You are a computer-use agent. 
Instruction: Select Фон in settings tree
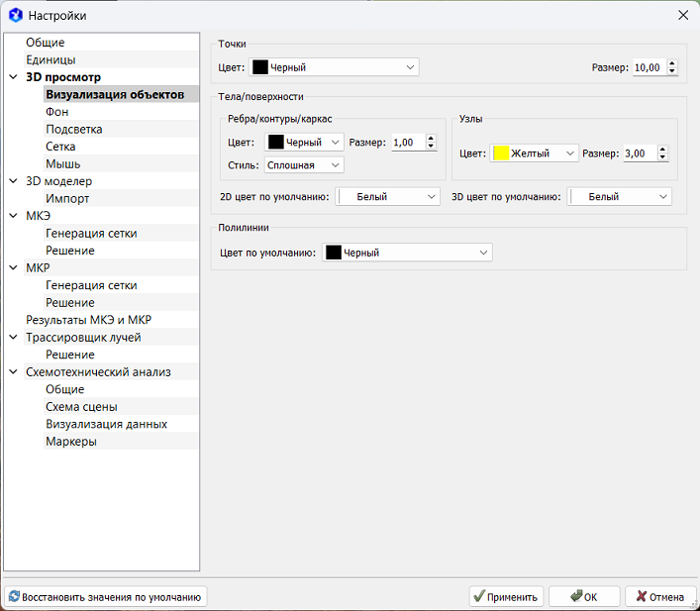pos(57,112)
